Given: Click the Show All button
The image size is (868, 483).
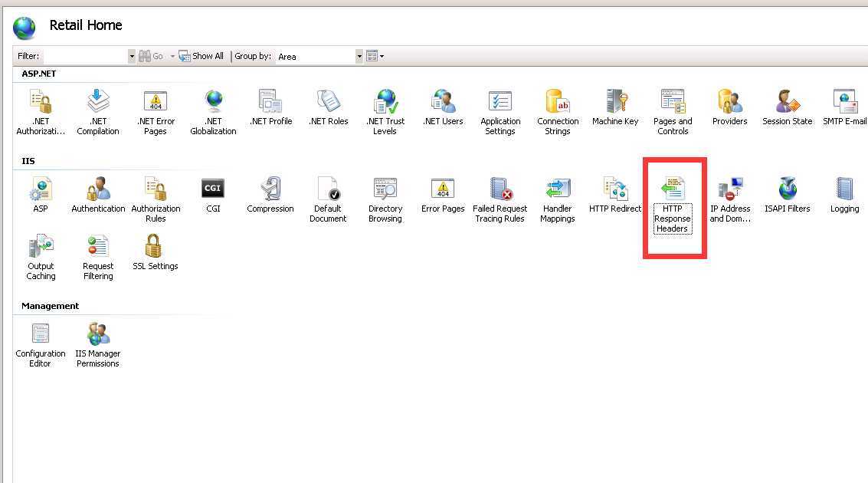Looking at the screenshot, I should click(x=201, y=56).
